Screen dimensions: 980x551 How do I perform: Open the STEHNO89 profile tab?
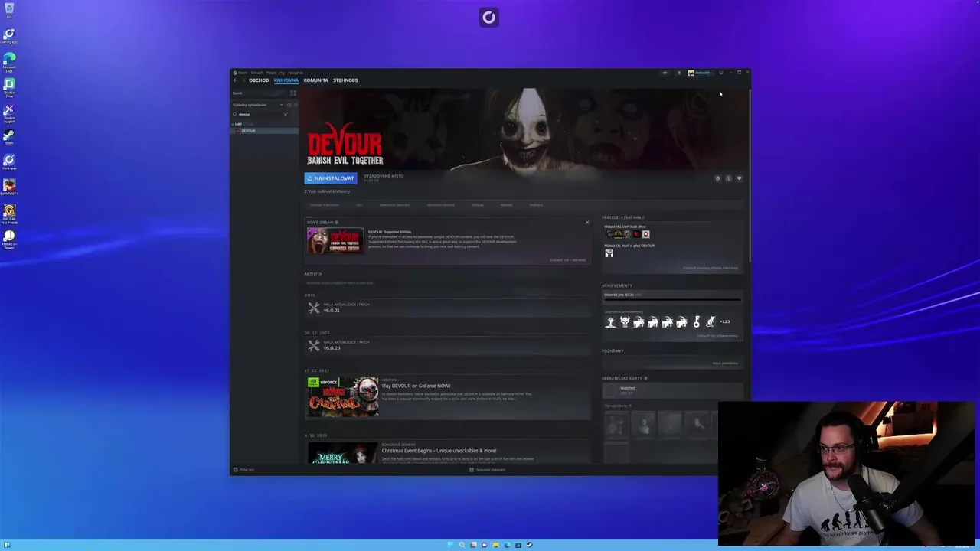(345, 80)
